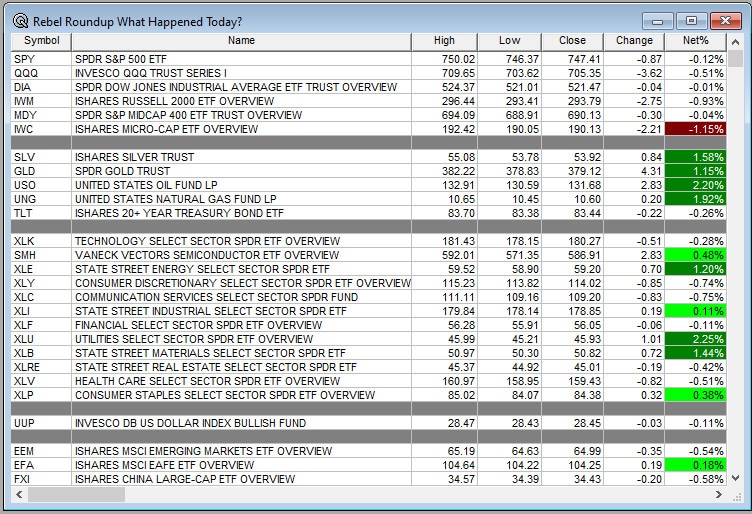Click the vertical scrollbar up arrow

coord(735,42)
